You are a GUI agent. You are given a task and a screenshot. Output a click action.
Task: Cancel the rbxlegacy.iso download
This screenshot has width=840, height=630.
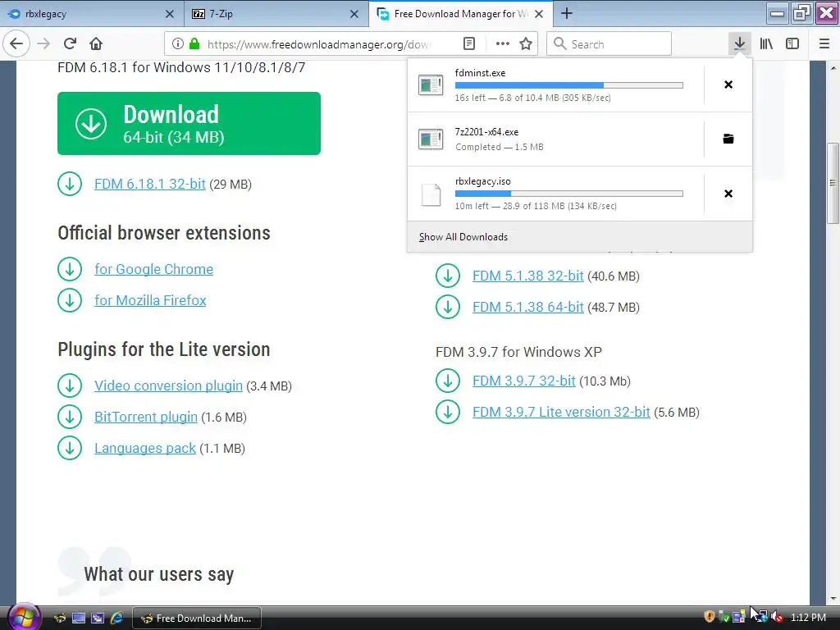click(x=728, y=194)
